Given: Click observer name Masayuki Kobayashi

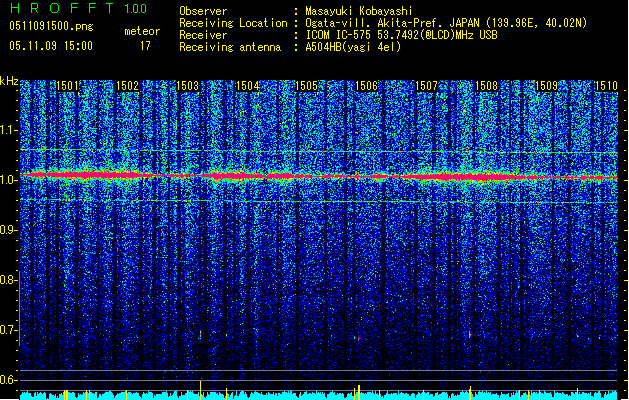Looking at the screenshot, I should coord(359,11).
